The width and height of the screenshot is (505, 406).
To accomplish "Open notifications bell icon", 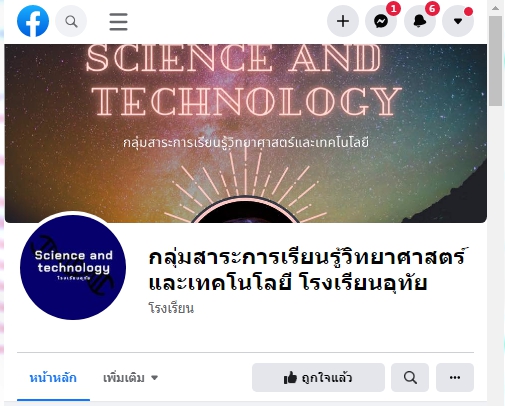I will pos(420,21).
